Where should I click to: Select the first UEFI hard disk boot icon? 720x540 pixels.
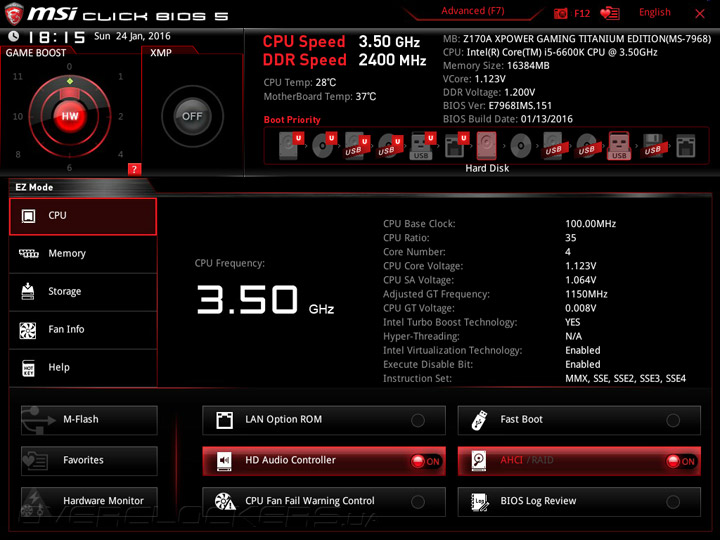[291, 146]
